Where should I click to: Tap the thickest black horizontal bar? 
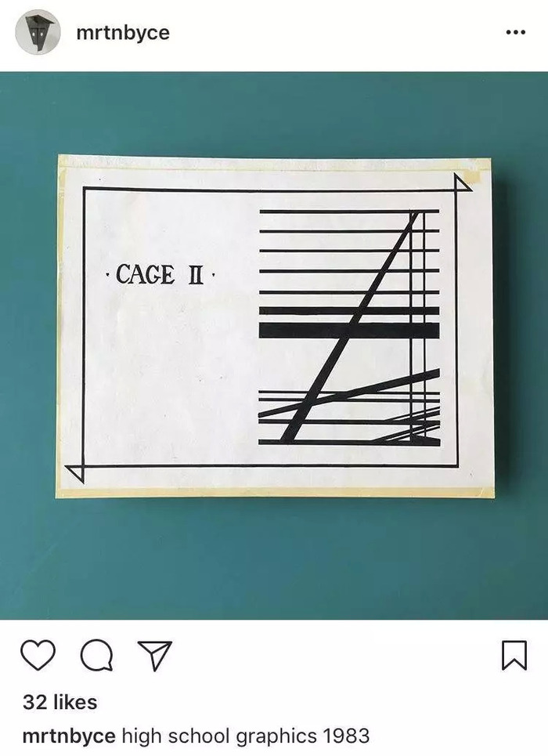tap(349, 331)
